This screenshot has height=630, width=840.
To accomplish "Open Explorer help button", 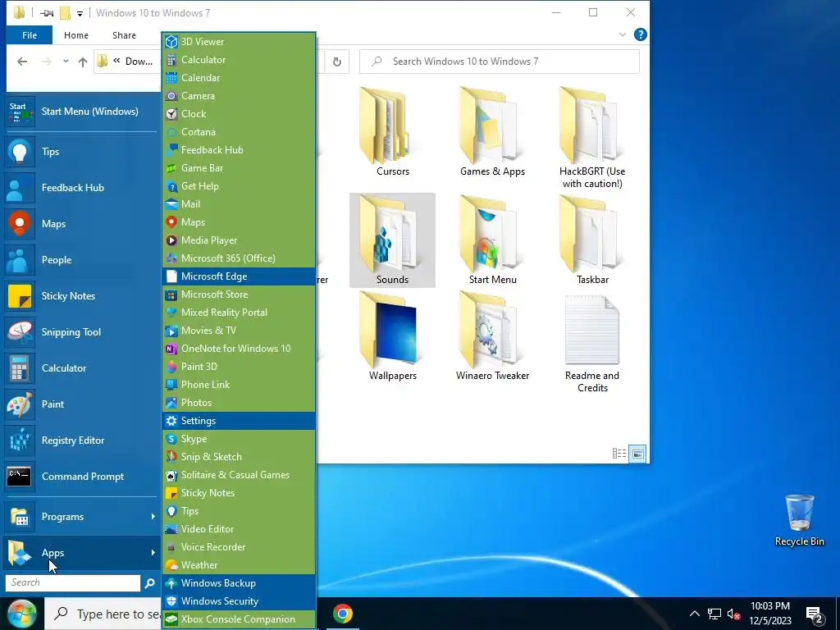I will coord(640,34).
